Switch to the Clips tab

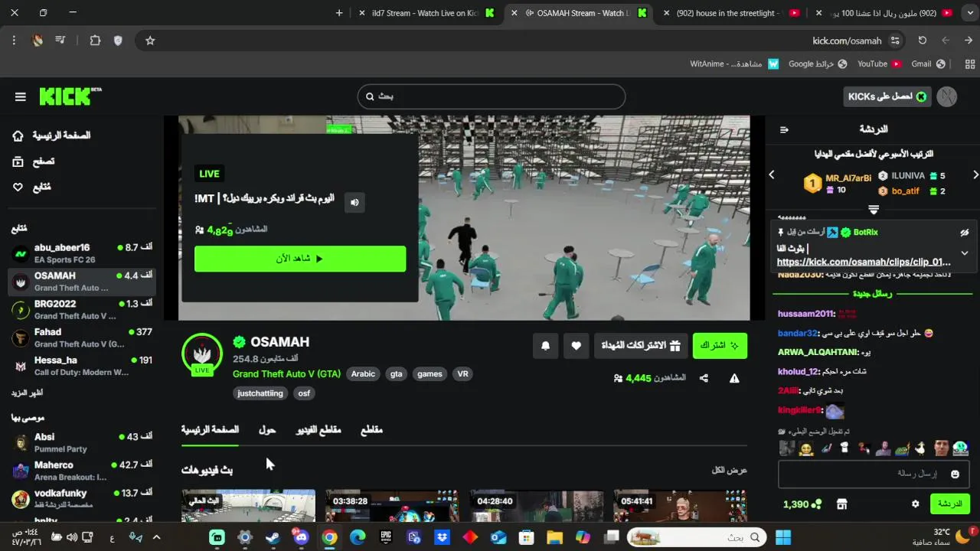click(x=371, y=430)
